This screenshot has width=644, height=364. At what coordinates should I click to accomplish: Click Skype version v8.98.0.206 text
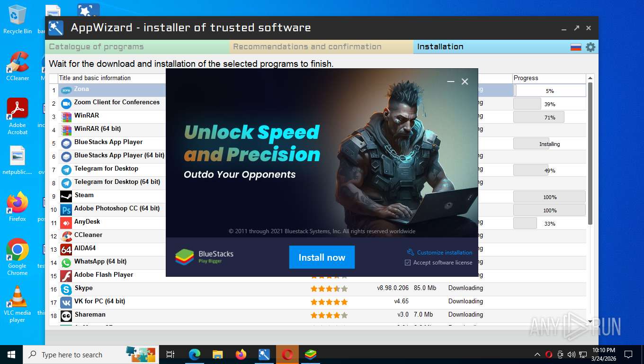[x=393, y=288]
